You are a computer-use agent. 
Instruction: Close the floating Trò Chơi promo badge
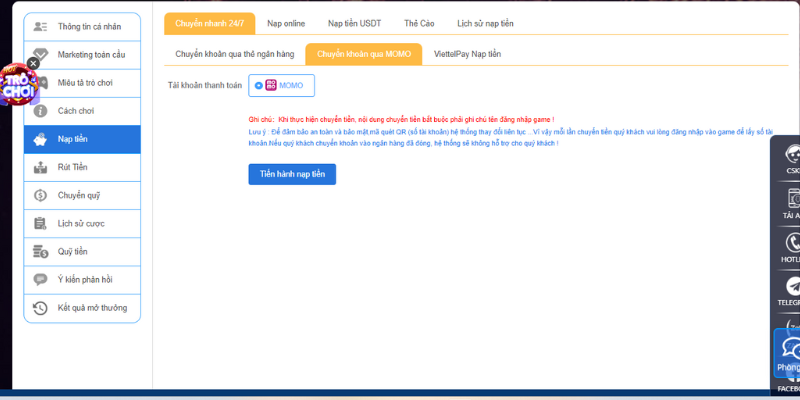[33, 63]
